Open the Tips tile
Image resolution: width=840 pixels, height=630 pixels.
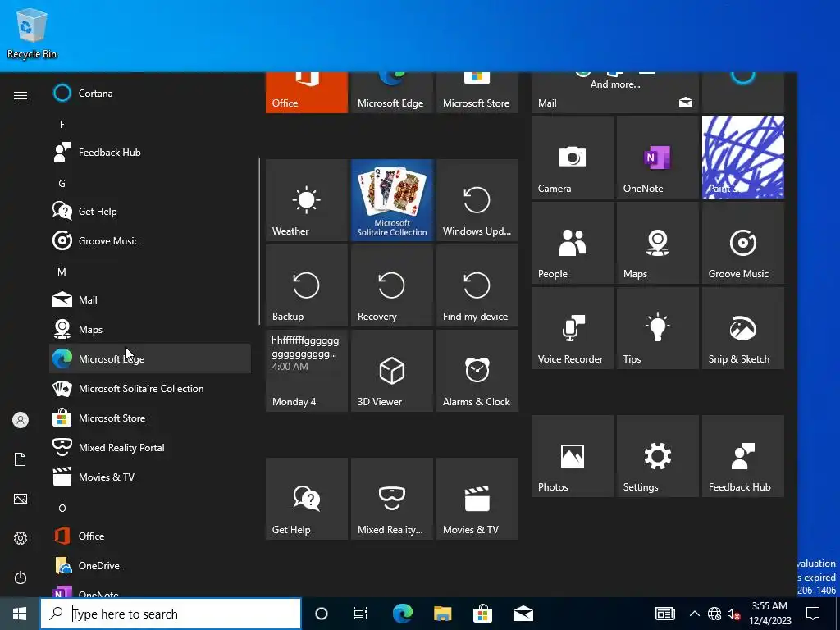point(657,328)
